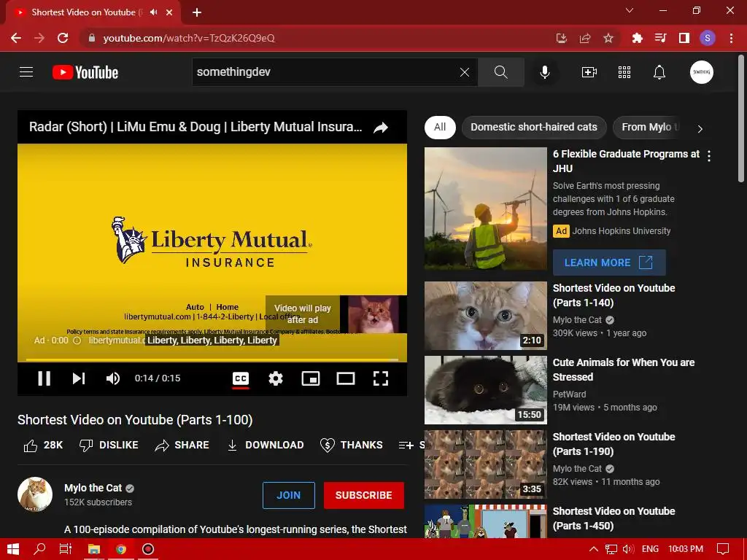Click LEARN MORE on JHU ad
The height and width of the screenshot is (560, 747).
click(x=609, y=262)
